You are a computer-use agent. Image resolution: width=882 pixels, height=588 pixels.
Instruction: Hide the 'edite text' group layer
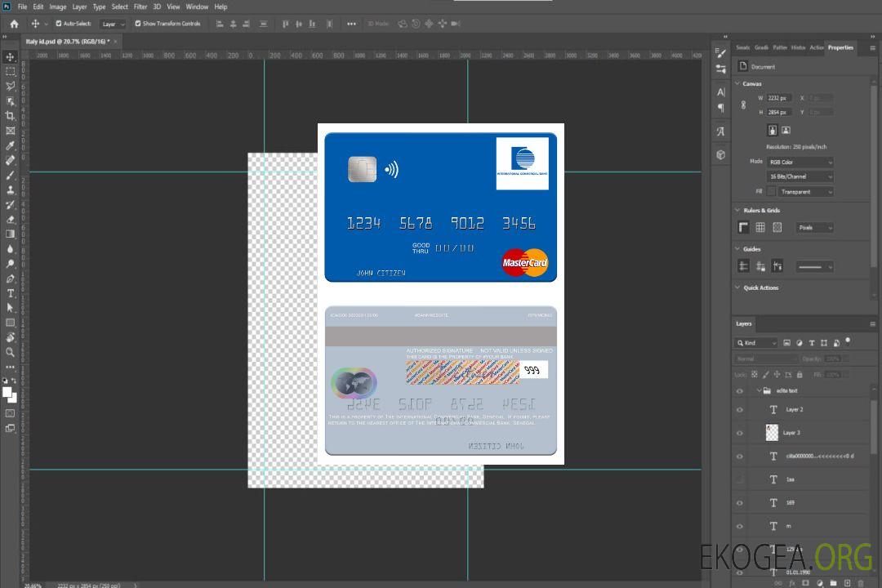(740, 391)
